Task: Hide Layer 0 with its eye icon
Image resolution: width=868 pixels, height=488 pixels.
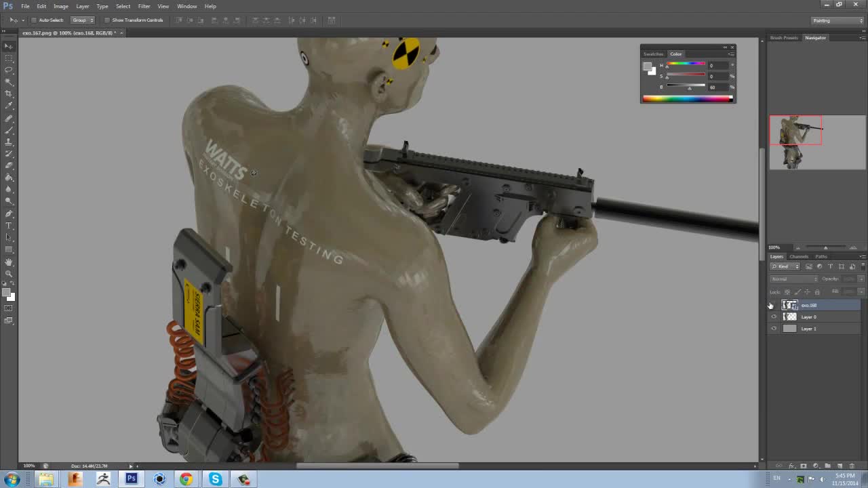Action: tap(774, 317)
